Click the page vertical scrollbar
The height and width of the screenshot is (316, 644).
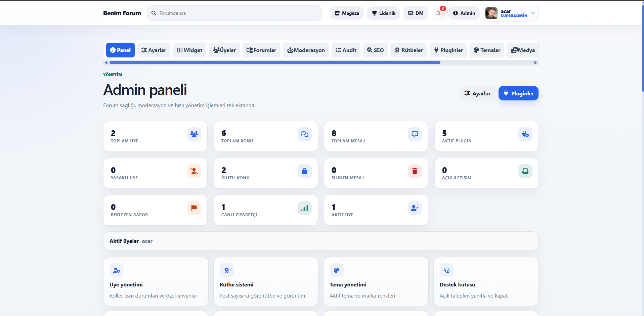tap(643, 49)
